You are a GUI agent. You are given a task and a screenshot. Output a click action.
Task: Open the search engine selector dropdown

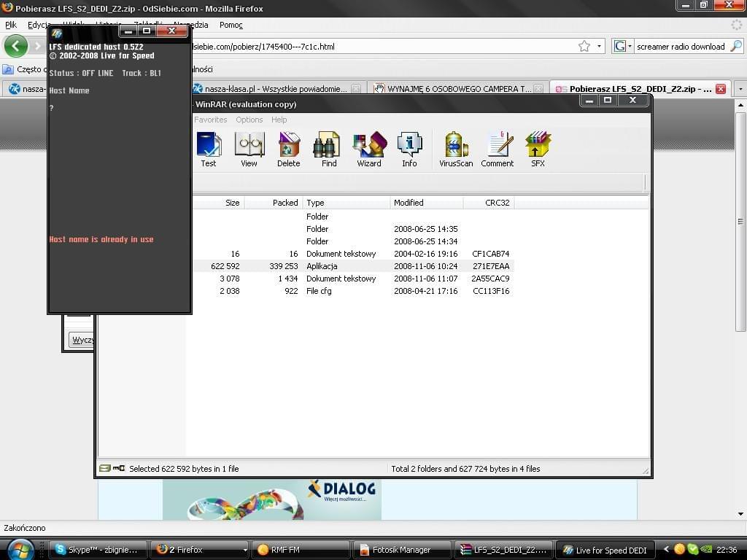click(x=623, y=47)
